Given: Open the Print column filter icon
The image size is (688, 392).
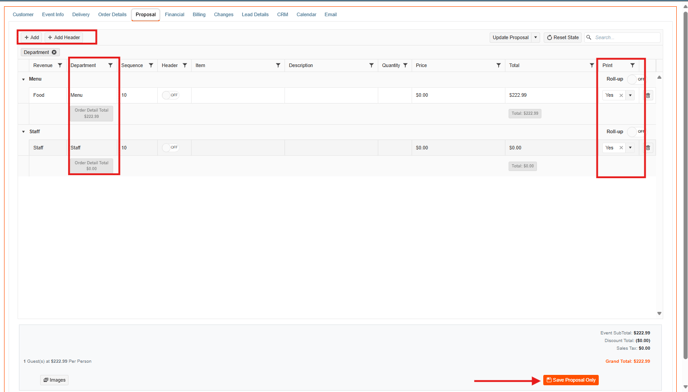Looking at the screenshot, I should coord(632,65).
